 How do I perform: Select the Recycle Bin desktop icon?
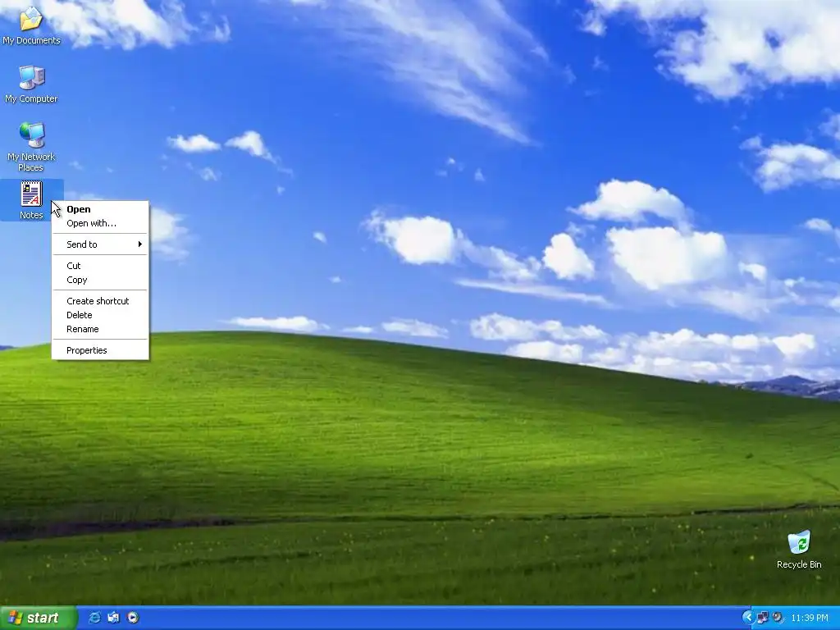(x=799, y=550)
